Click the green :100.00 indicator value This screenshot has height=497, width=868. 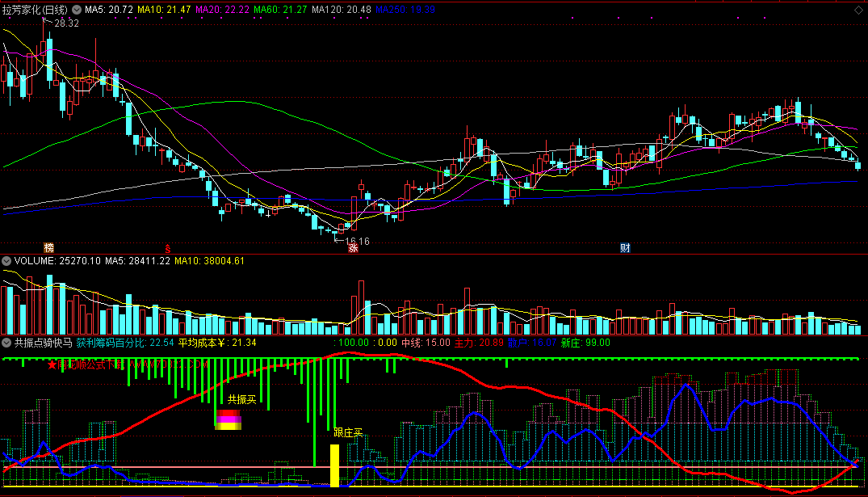click(x=351, y=343)
